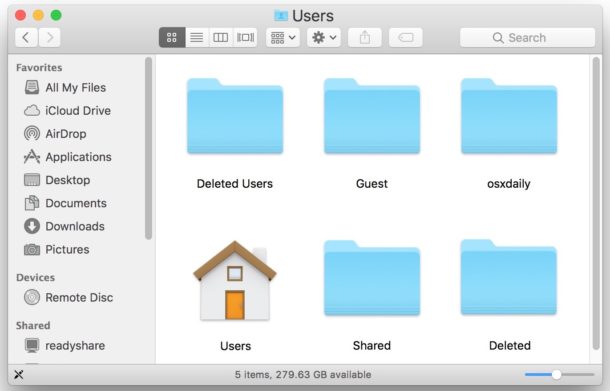Switch to Cover Flow view mode
The height and width of the screenshot is (391, 610).
pos(245,37)
